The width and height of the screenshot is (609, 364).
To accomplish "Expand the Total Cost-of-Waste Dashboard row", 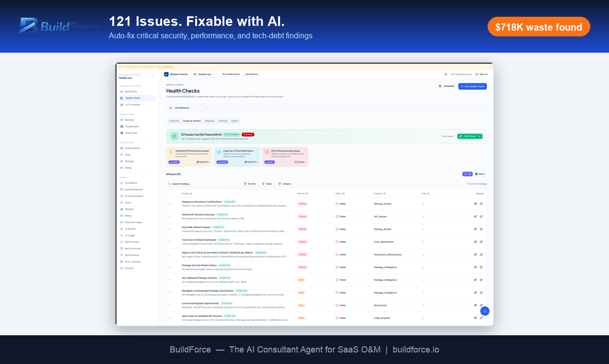I will pyautogui.click(x=170, y=242).
